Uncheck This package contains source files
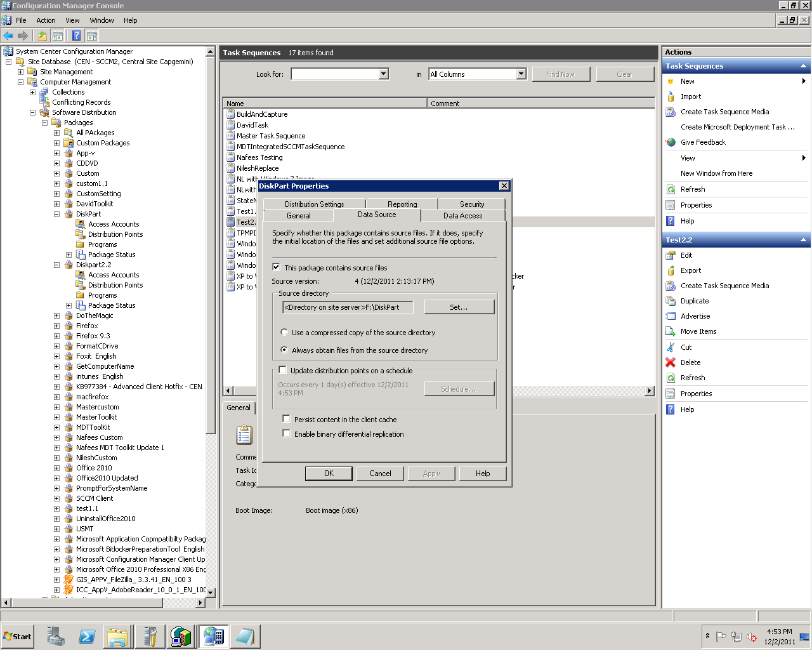Viewport: 812px width, 650px height. (x=276, y=267)
